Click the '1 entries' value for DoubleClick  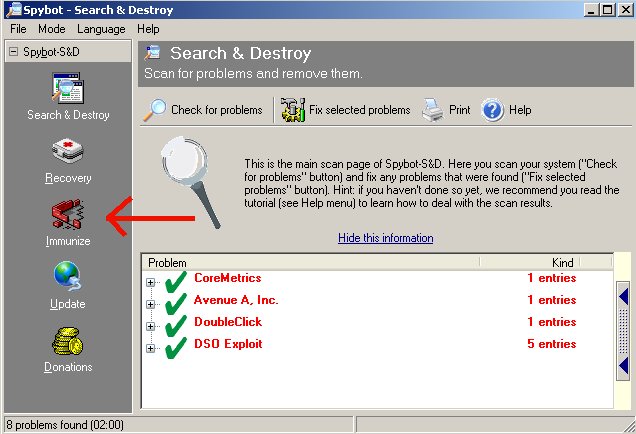coord(552,322)
